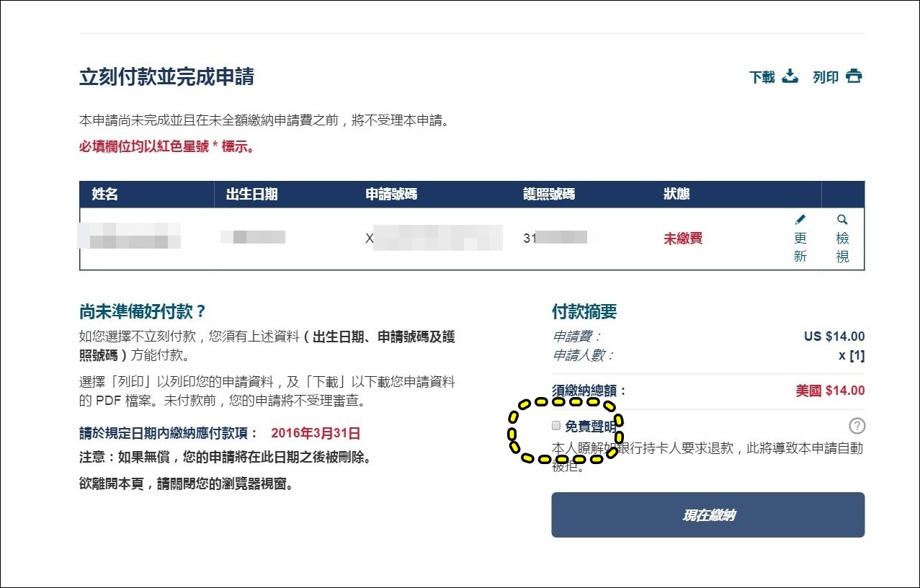The image size is (920, 588).
Task: Click the 檢視 view link text
Action: pyautogui.click(x=843, y=247)
